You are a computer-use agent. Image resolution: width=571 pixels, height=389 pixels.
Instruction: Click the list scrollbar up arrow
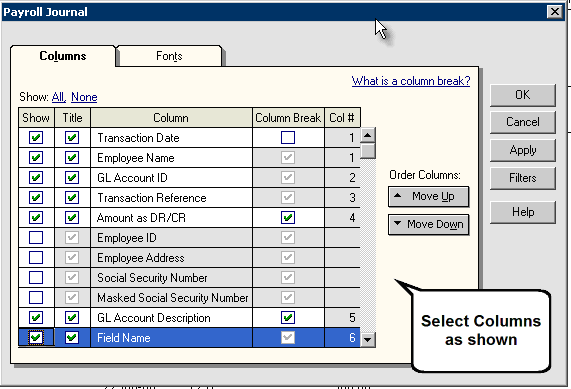[368, 135]
